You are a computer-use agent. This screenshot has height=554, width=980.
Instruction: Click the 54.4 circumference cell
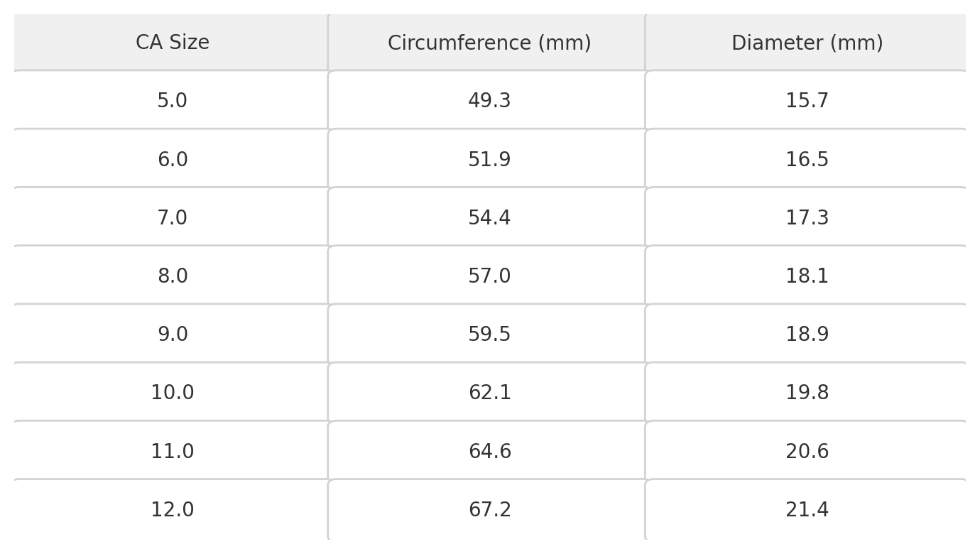point(489,217)
